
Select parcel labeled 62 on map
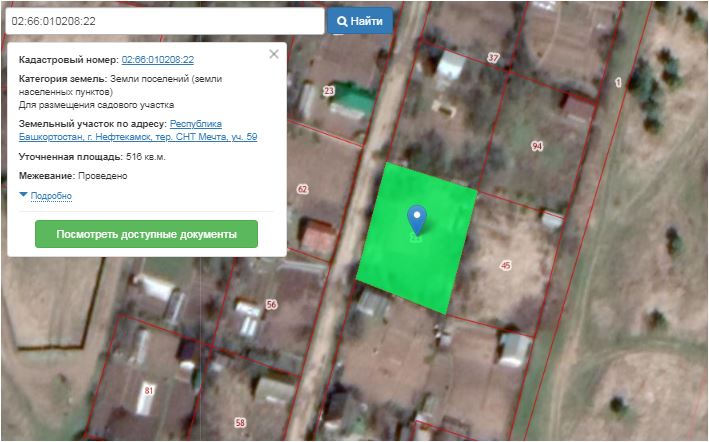click(303, 188)
